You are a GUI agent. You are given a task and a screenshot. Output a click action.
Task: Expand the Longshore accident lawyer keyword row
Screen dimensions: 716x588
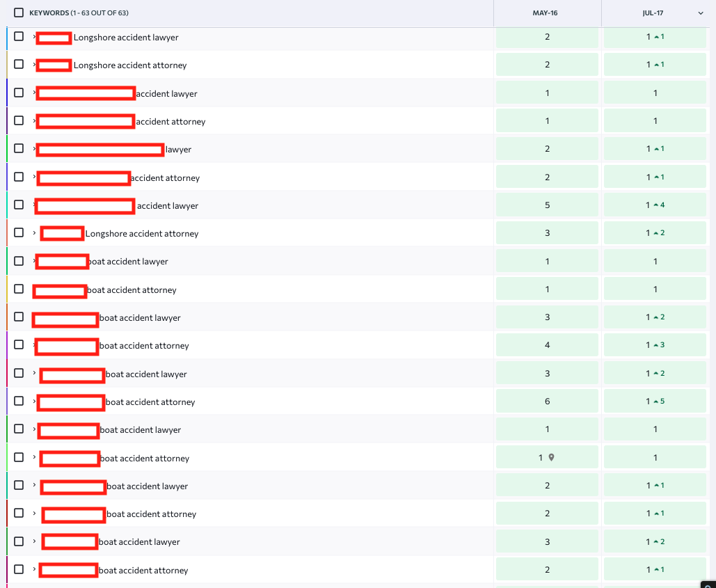click(34, 36)
